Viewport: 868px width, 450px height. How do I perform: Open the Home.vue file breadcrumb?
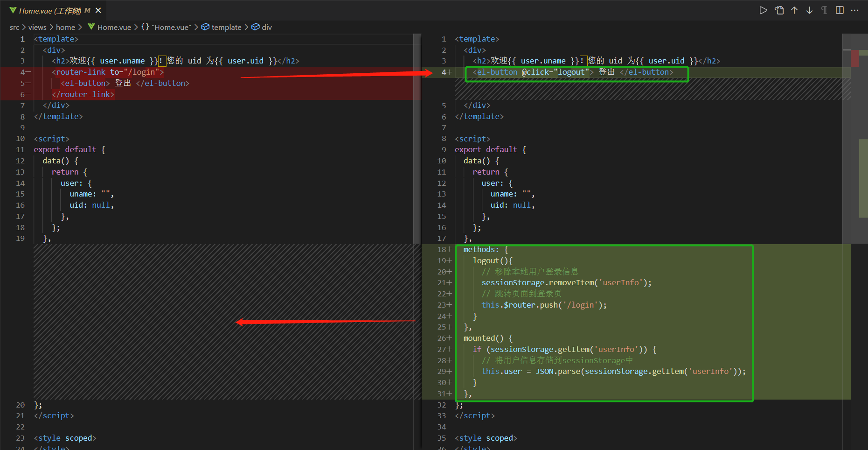coord(114,28)
